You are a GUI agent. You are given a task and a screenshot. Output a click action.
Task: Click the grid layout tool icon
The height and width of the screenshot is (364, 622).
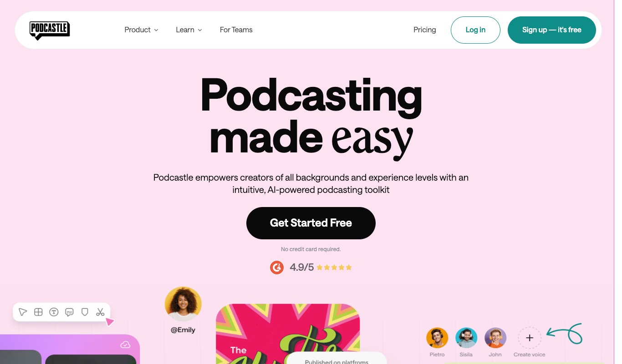tap(38, 312)
